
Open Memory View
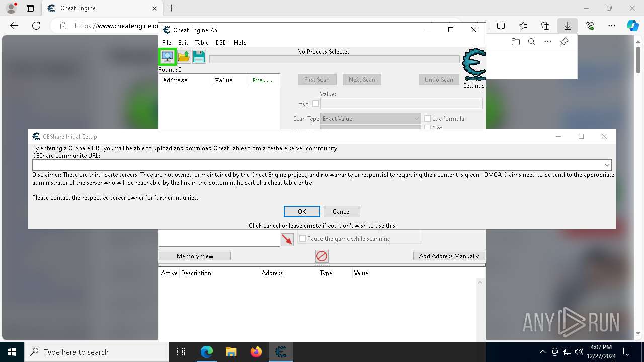point(195,256)
